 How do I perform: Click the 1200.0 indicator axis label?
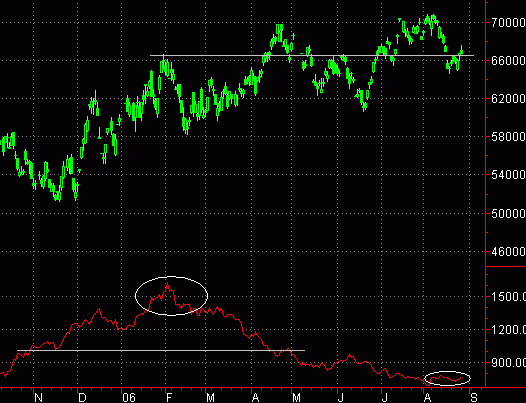pyautogui.click(x=508, y=330)
